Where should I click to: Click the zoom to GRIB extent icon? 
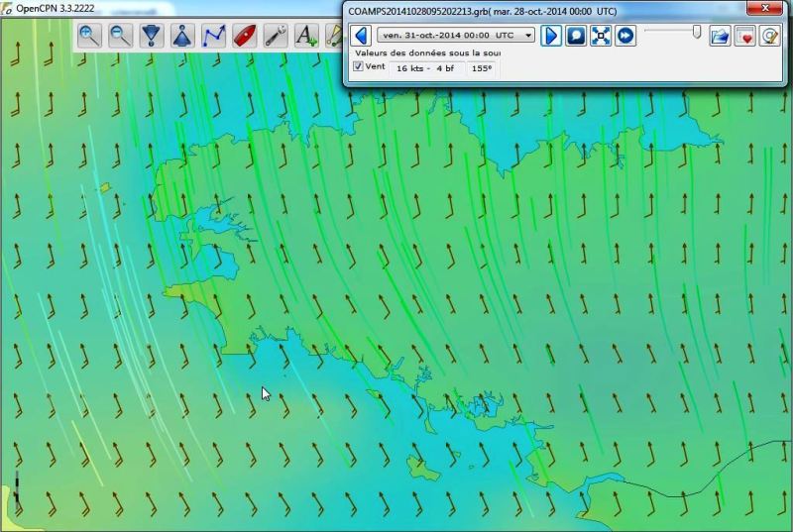pyautogui.click(x=601, y=36)
